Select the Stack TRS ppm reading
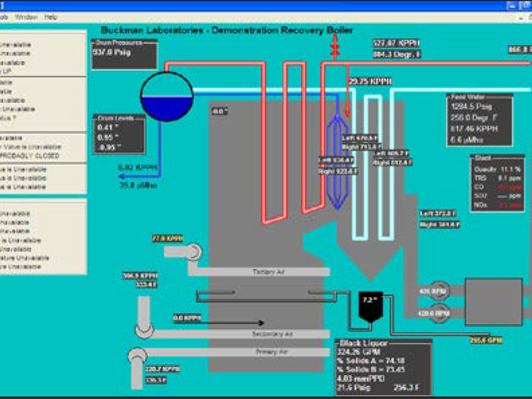 point(497,178)
